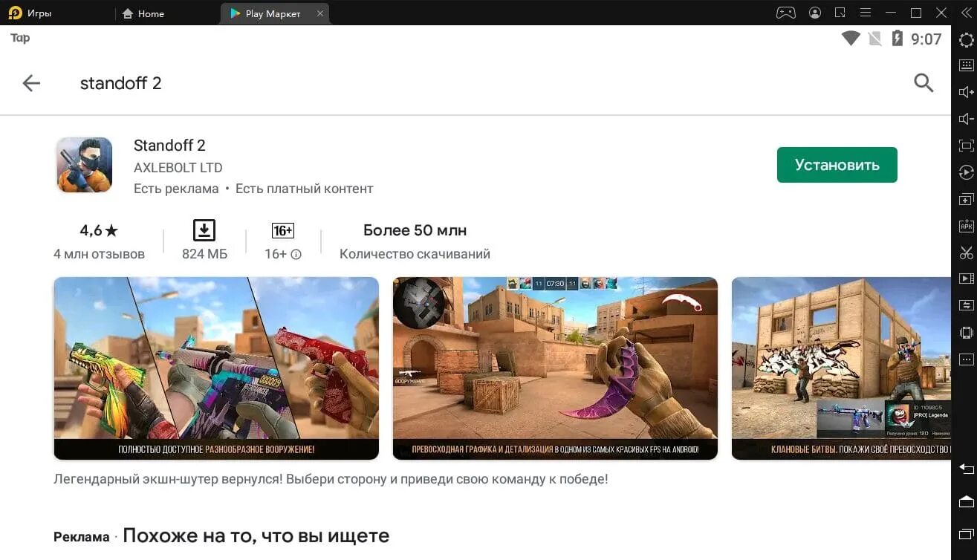Screen dimensions: 977x560
Task: Take screenshot with scissors icon
Action: [966, 253]
